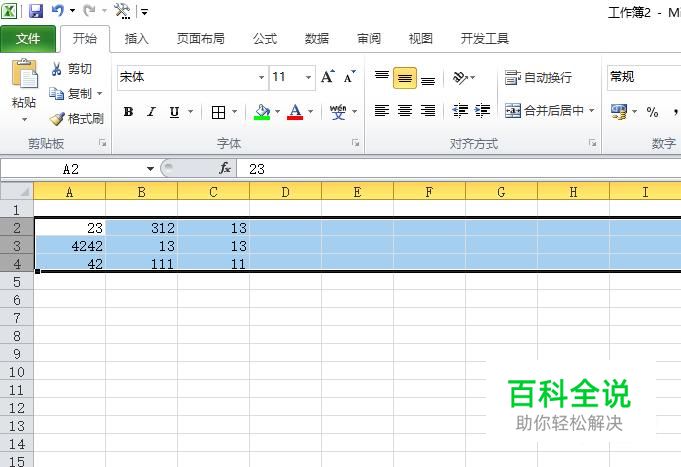Open the 字体 dialog launcher

point(355,142)
